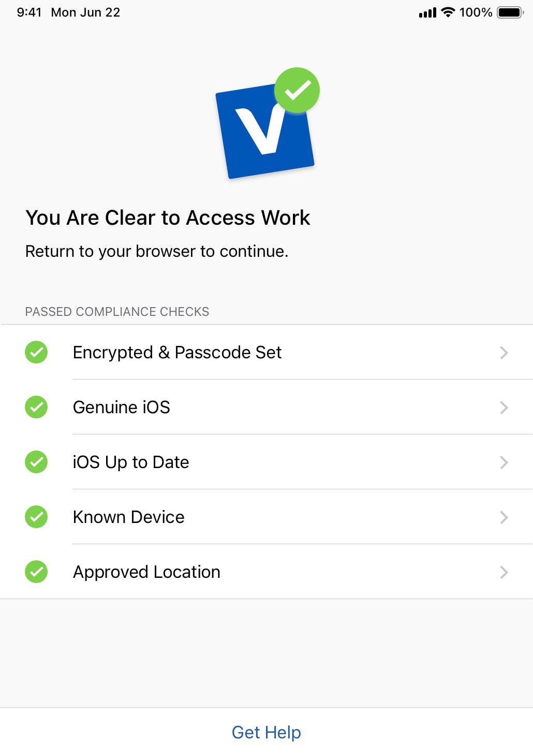
Task: Tap the status bar clock
Action: (29, 12)
